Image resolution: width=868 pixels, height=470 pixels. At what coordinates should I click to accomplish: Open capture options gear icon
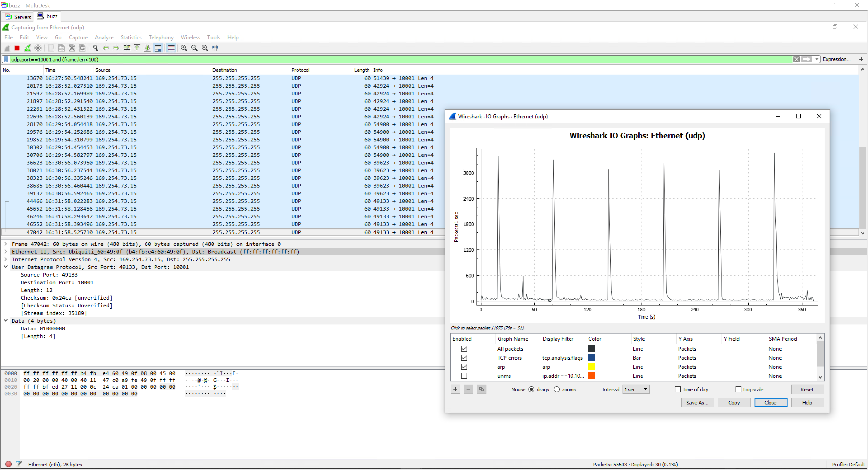coord(38,48)
